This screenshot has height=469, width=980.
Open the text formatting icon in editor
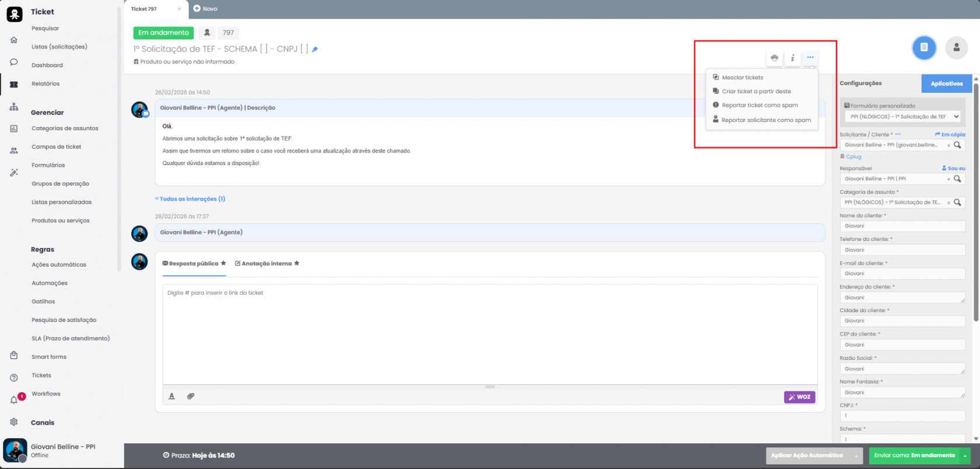(x=172, y=396)
